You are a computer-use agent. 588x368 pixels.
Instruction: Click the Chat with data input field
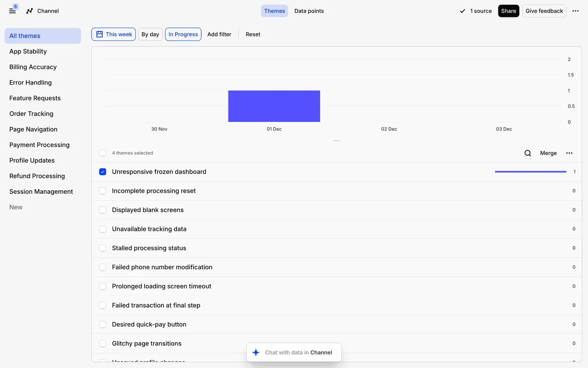[x=298, y=352]
